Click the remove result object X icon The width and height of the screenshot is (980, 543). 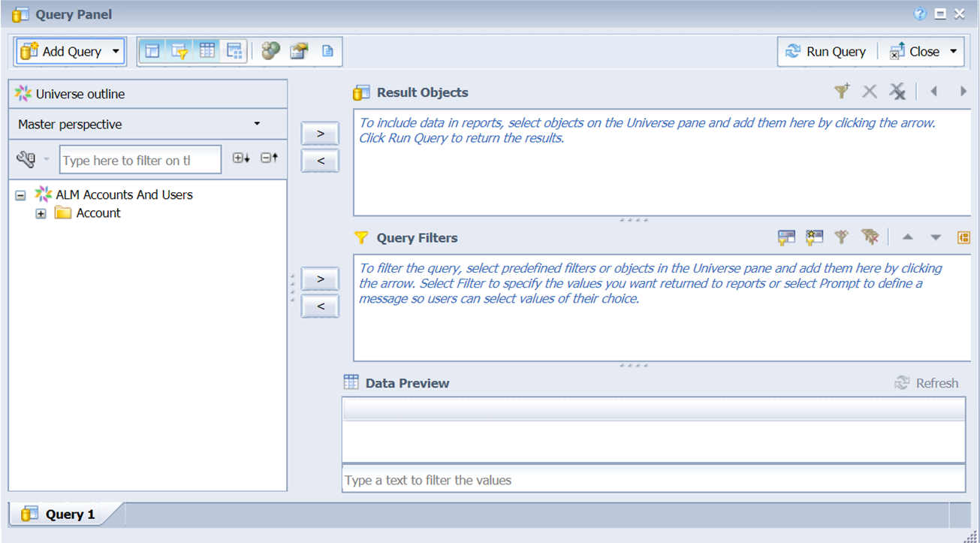pyautogui.click(x=870, y=92)
